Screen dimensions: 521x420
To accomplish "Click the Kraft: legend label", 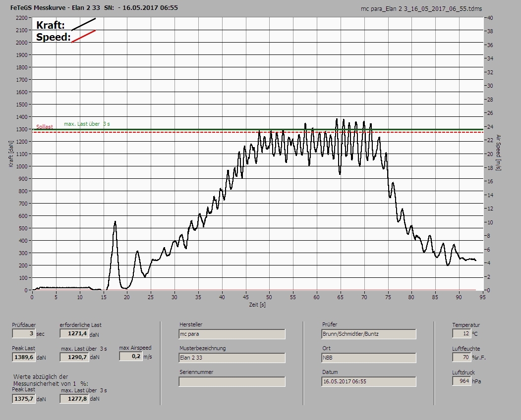I will 51,25.
